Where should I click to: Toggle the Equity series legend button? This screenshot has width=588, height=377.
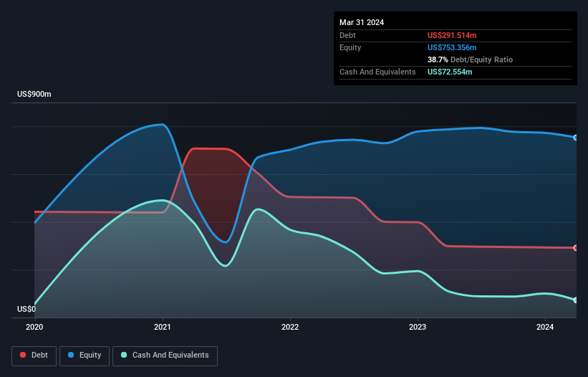(85, 355)
